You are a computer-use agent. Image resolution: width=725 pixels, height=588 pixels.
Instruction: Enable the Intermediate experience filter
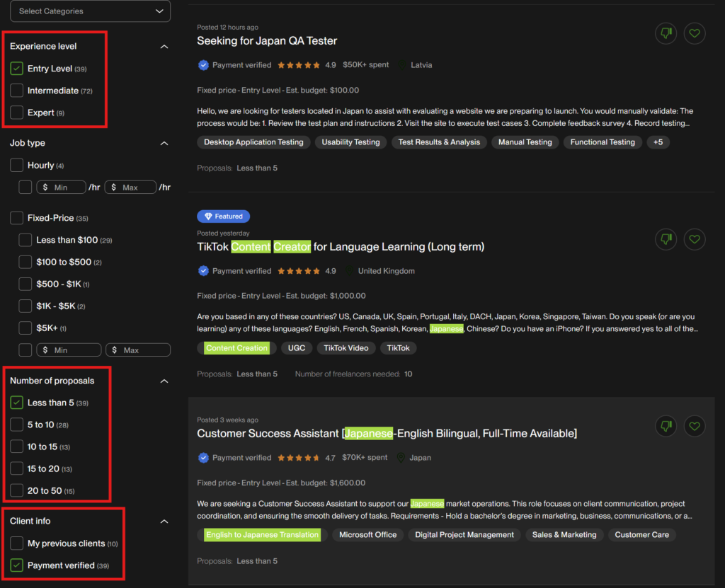tap(17, 91)
